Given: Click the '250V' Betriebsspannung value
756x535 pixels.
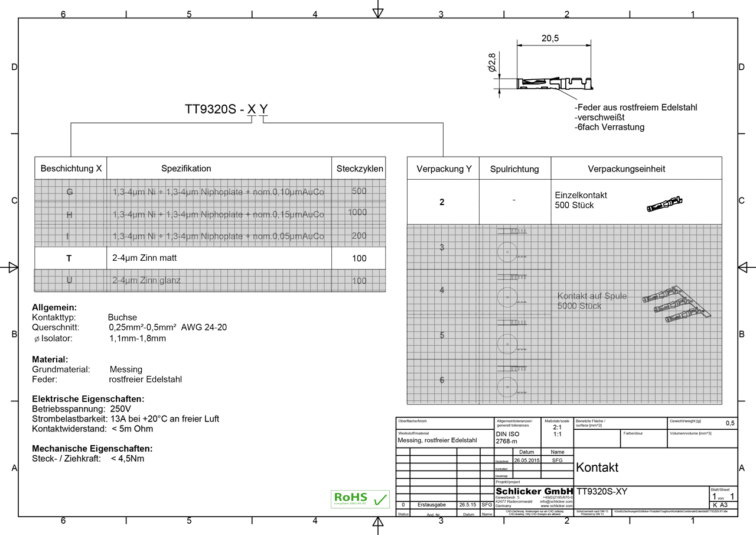Looking at the screenshot, I should point(120,409).
